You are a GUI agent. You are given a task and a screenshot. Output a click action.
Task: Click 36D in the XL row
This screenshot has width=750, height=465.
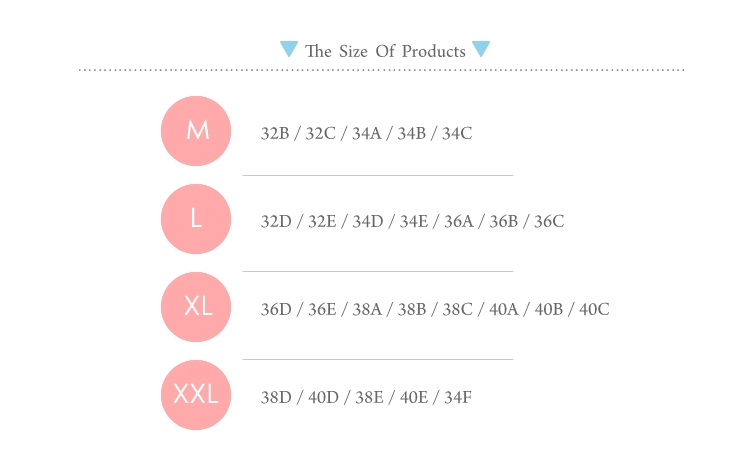point(276,310)
